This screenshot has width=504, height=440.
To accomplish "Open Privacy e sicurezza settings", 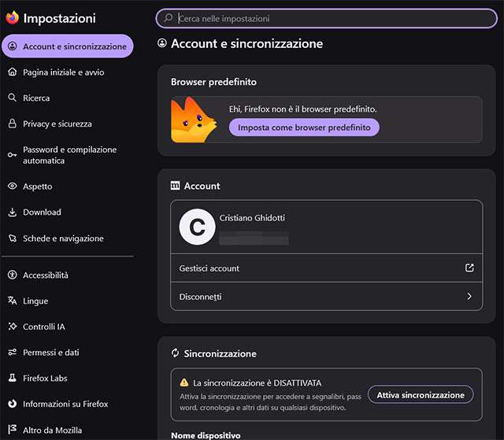I will (67, 124).
